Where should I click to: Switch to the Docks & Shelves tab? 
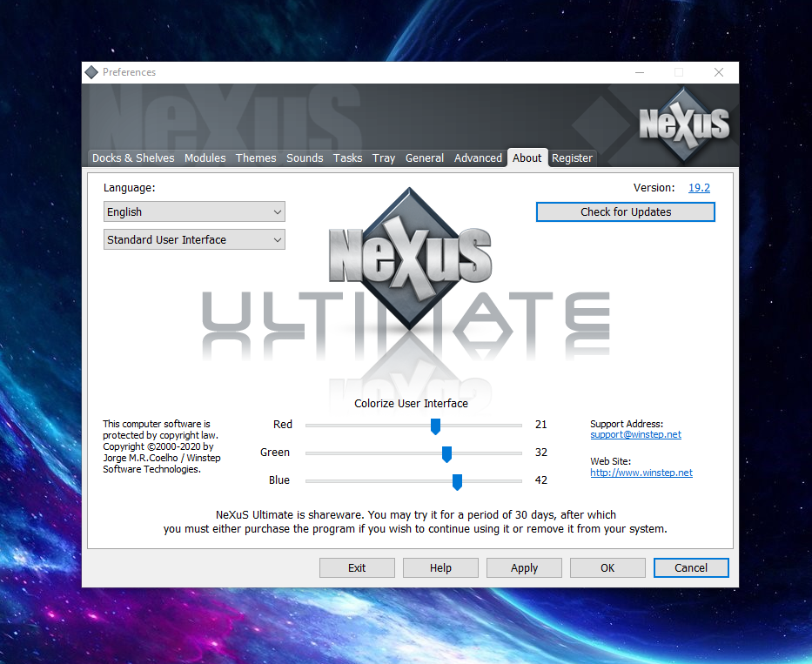[133, 158]
